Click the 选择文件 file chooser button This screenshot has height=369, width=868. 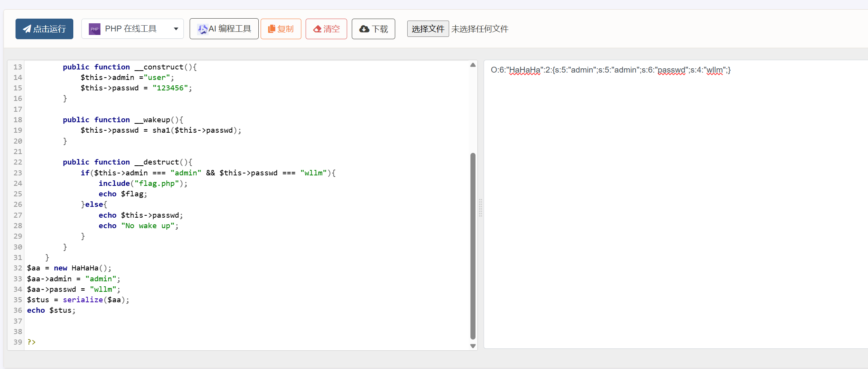point(428,29)
